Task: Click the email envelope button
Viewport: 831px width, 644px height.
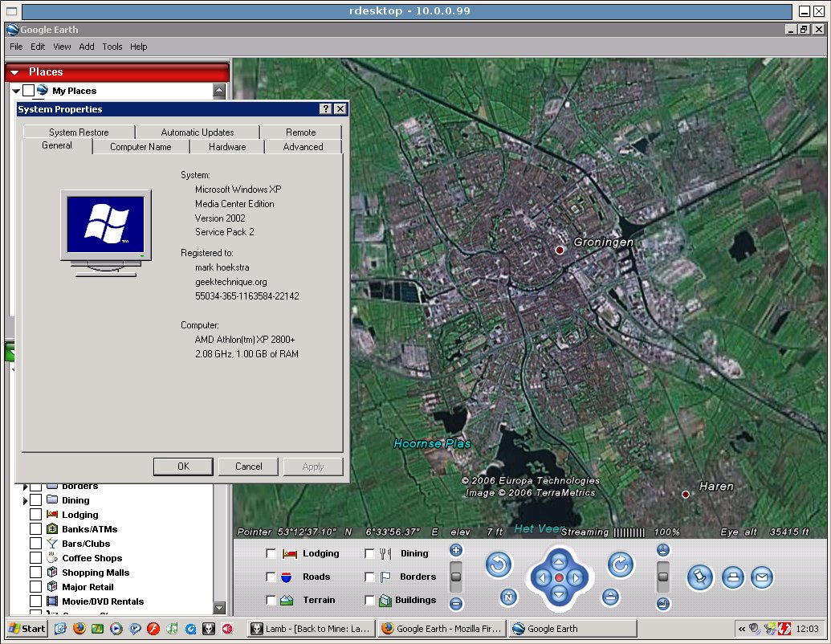Action: pyautogui.click(x=762, y=577)
